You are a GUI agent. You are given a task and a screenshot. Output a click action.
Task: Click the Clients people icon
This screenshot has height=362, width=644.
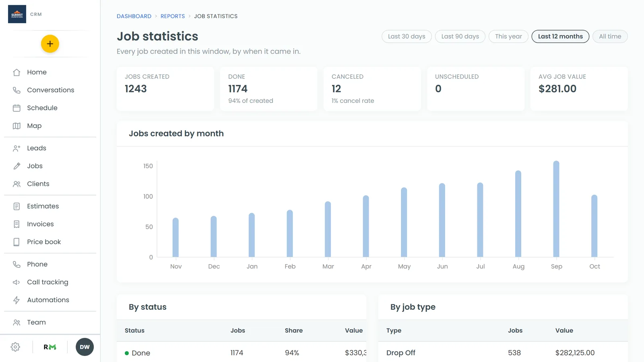17,184
